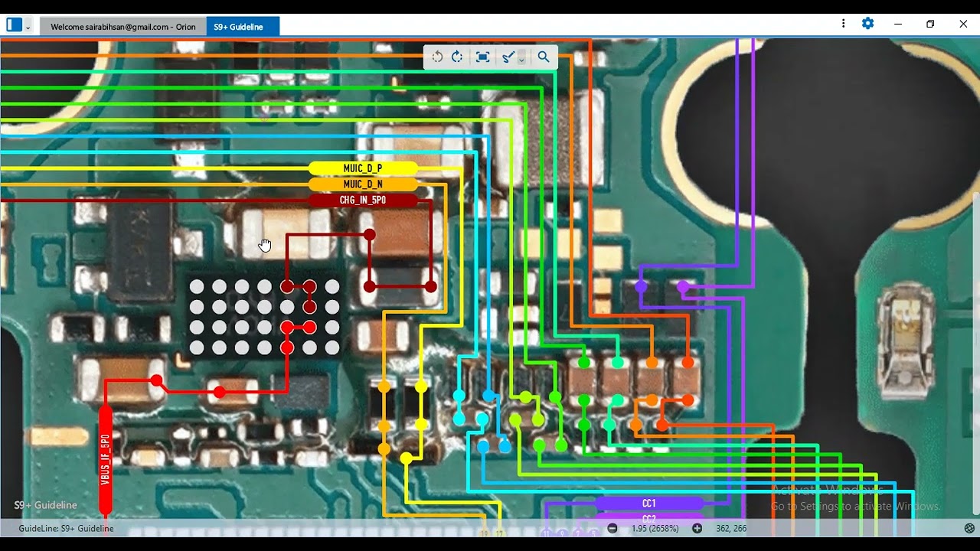The image size is (980, 551).
Task: Select the MUIC_D_N signal label
Action: (363, 184)
